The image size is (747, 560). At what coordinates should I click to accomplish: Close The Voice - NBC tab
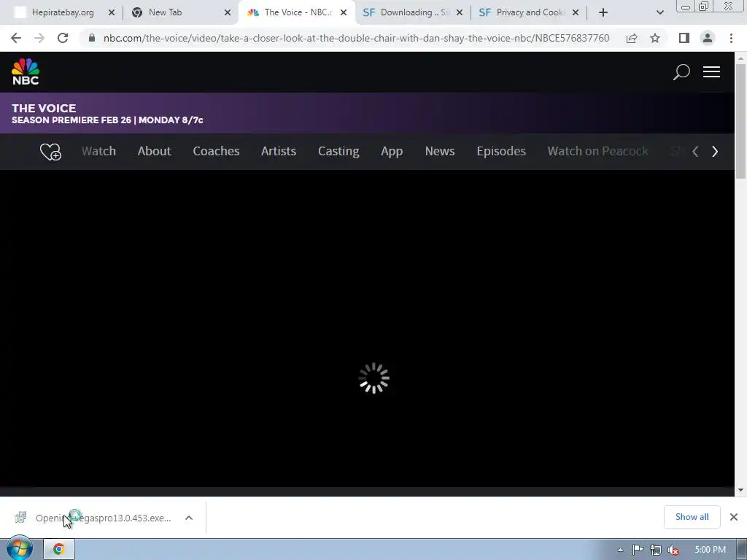tap(344, 13)
